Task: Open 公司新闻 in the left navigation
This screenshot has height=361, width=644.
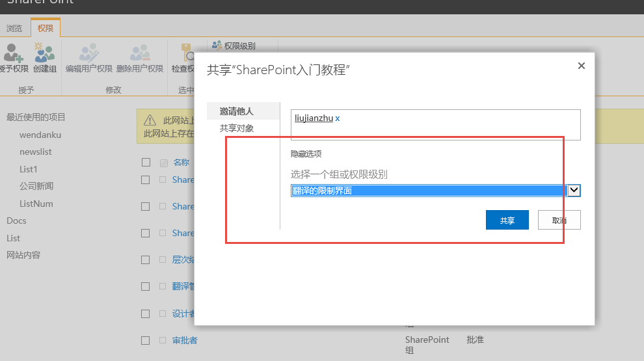Action: [x=36, y=186]
